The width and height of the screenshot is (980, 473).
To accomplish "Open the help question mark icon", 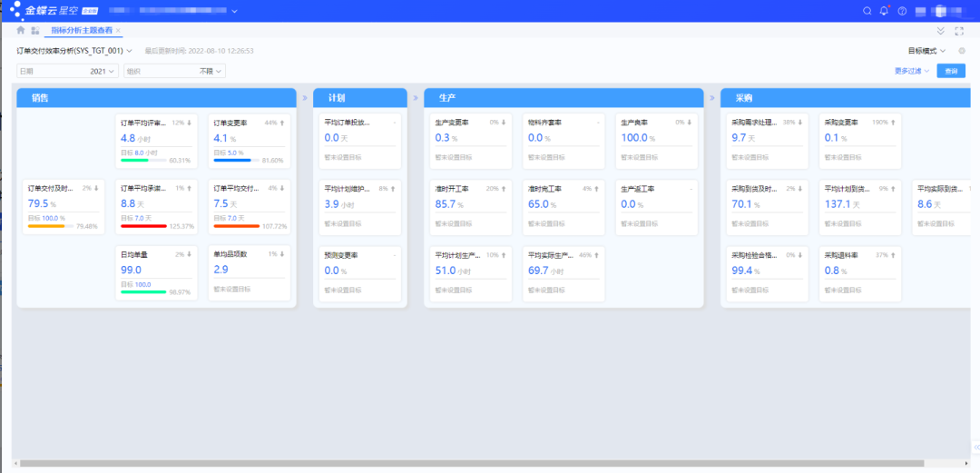I will tap(902, 11).
